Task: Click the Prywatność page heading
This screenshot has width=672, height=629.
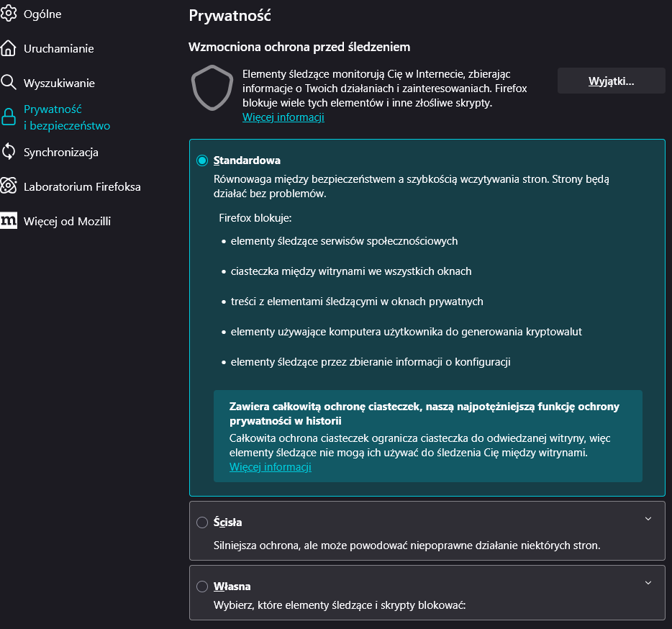Action: click(230, 14)
